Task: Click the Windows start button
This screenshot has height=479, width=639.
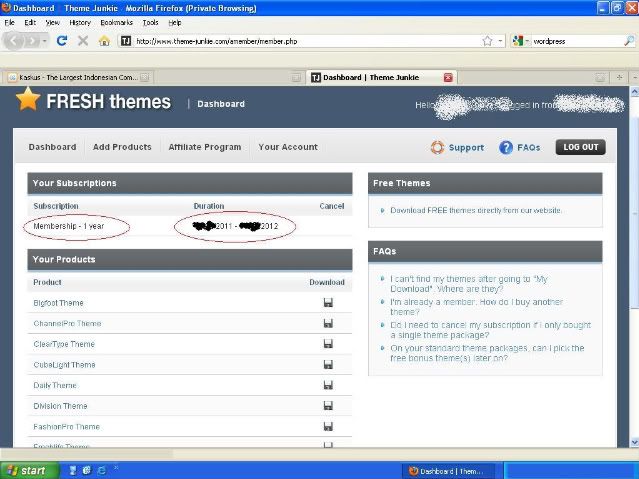Action: [29, 470]
